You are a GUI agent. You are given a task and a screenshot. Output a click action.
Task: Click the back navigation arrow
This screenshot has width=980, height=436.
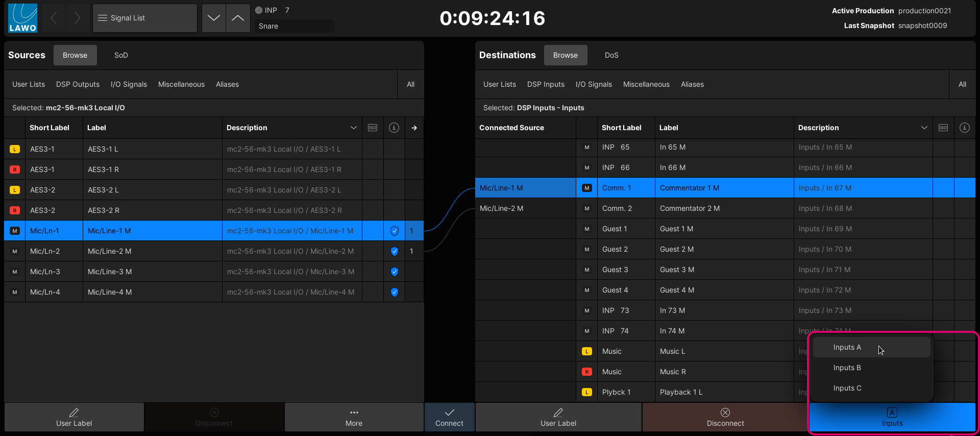tap(54, 18)
